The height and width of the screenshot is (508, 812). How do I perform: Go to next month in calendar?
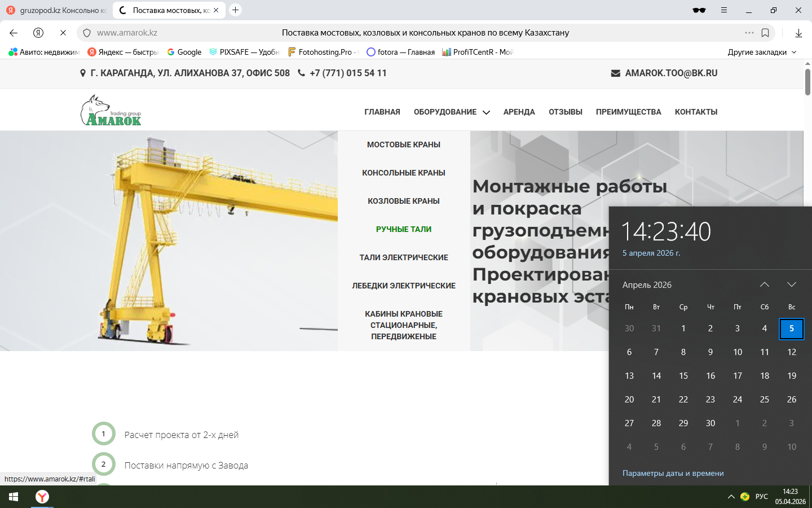792,284
